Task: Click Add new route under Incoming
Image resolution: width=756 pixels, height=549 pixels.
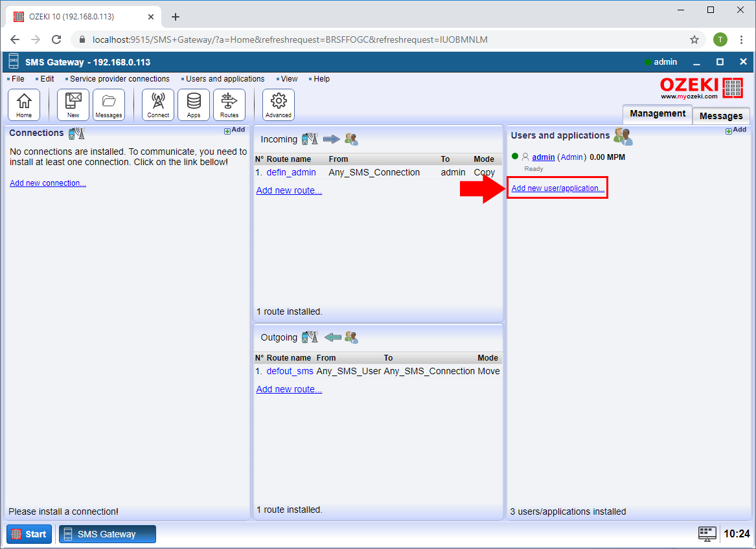Action: 289,190
